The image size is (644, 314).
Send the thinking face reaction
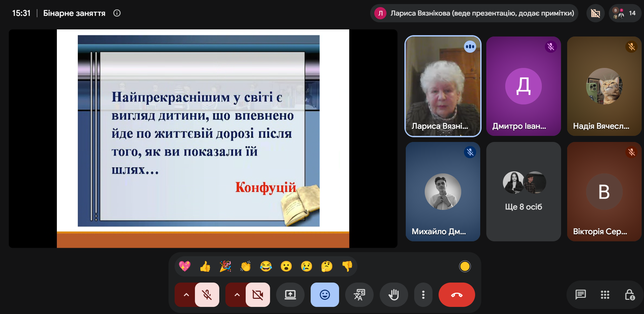pyautogui.click(x=327, y=266)
